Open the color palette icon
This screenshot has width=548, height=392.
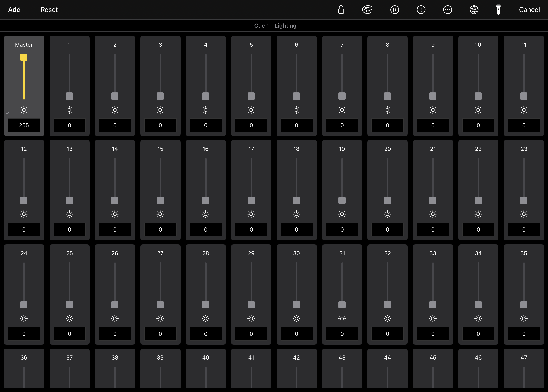pyautogui.click(x=367, y=10)
